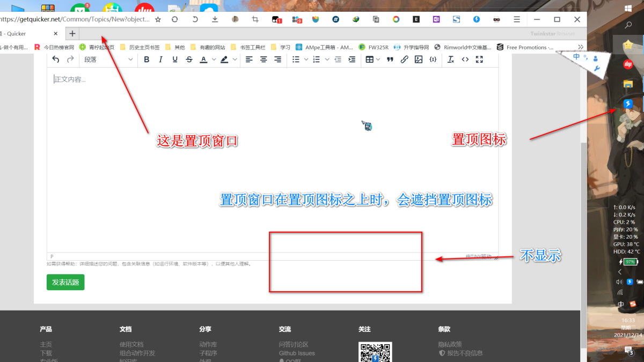Screen dimensions: 644x362
Task: Click the 发表话题 submit button
Action: (65, 282)
